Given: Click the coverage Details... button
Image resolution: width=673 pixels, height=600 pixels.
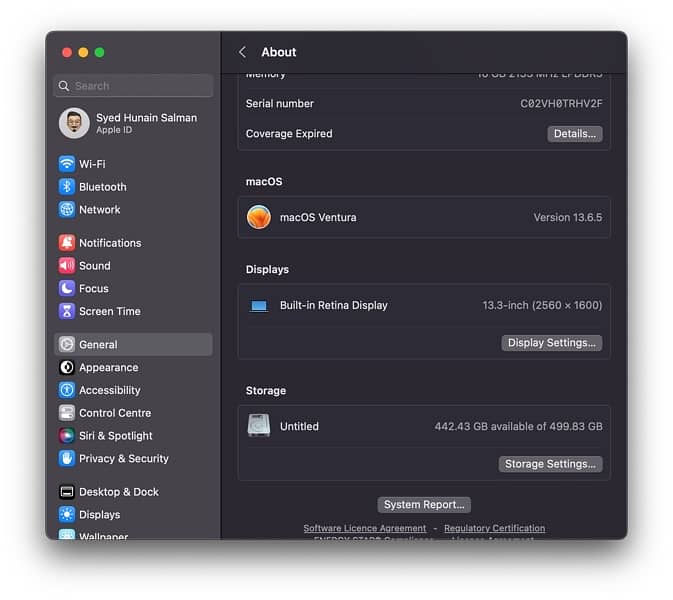Looking at the screenshot, I should tap(574, 134).
